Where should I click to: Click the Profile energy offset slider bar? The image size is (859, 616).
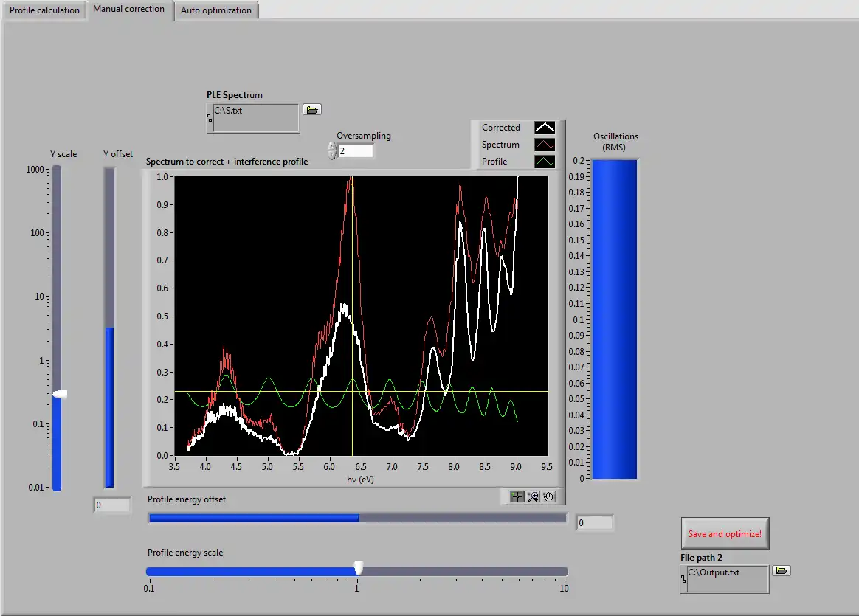coord(357,518)
